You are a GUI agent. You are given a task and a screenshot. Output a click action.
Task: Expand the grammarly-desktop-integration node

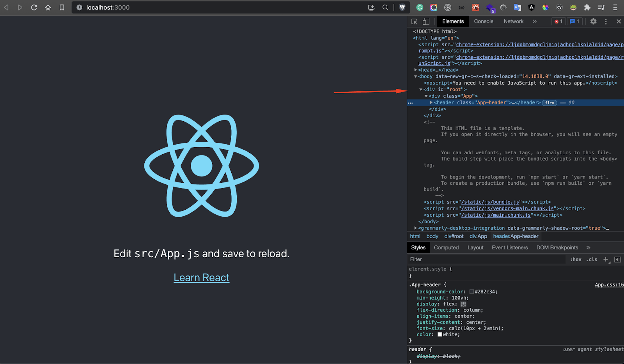[x=416, y=228]
